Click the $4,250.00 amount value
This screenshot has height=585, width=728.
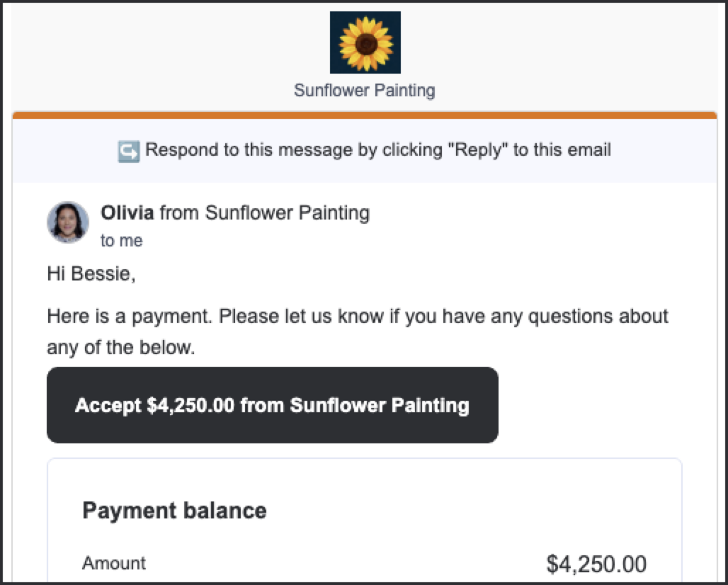[x=596, y=564]
